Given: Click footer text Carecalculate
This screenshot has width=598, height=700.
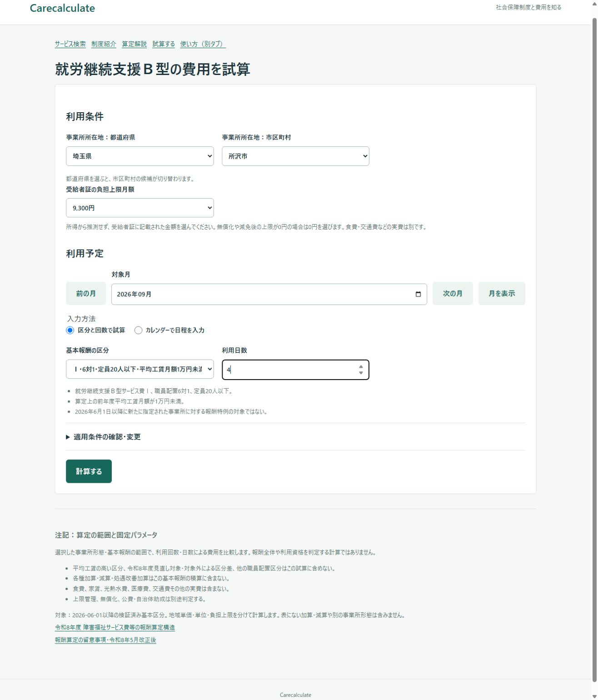Looking at the screenshot, I should [295, 695].
